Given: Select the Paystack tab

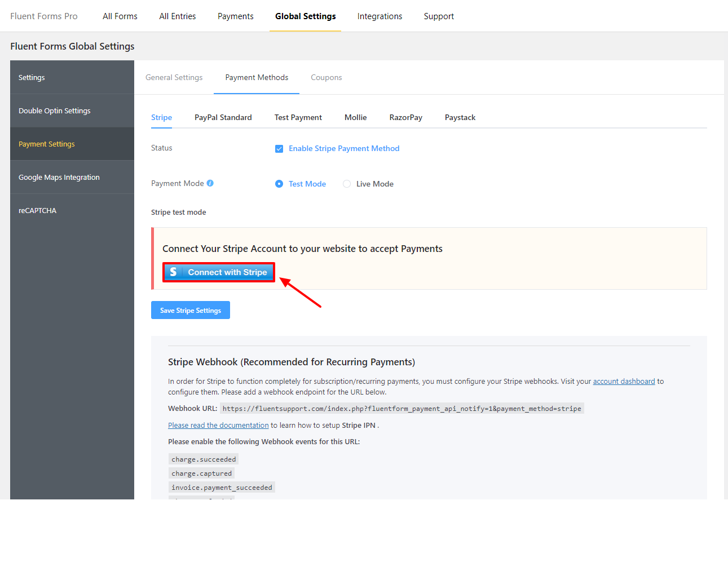Looking at the screenshot, I should [460, 117].
